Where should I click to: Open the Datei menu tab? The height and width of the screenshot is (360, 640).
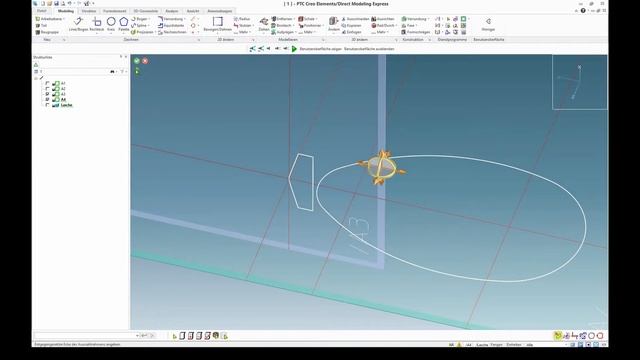click(42, 11)
